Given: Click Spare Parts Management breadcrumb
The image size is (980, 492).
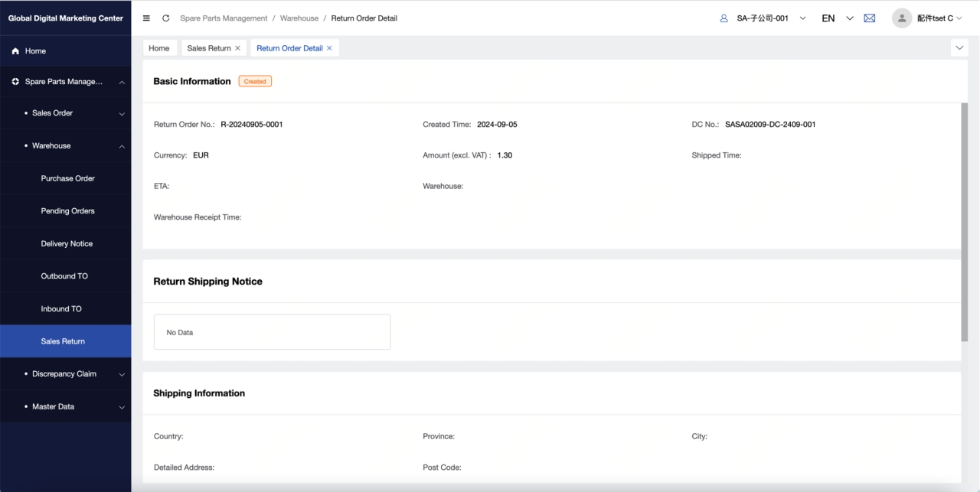Looking at the screenshot, I should tap(224, 18).
